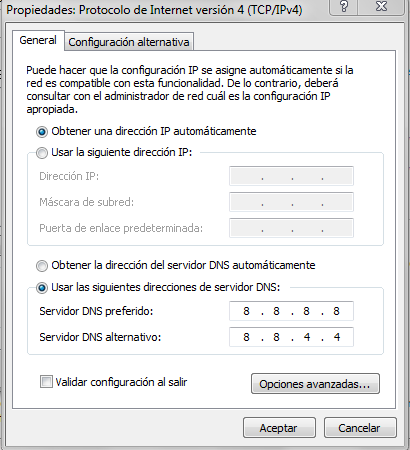The image size is (410, 450).
Task: Click the Servidor DNS alternativo field
Action: [x=291, y=337]
